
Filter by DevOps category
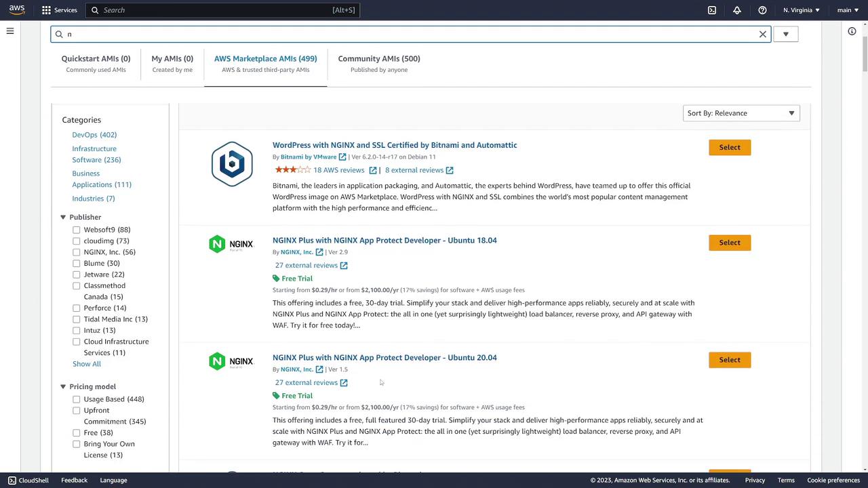[x=94, y=135]
